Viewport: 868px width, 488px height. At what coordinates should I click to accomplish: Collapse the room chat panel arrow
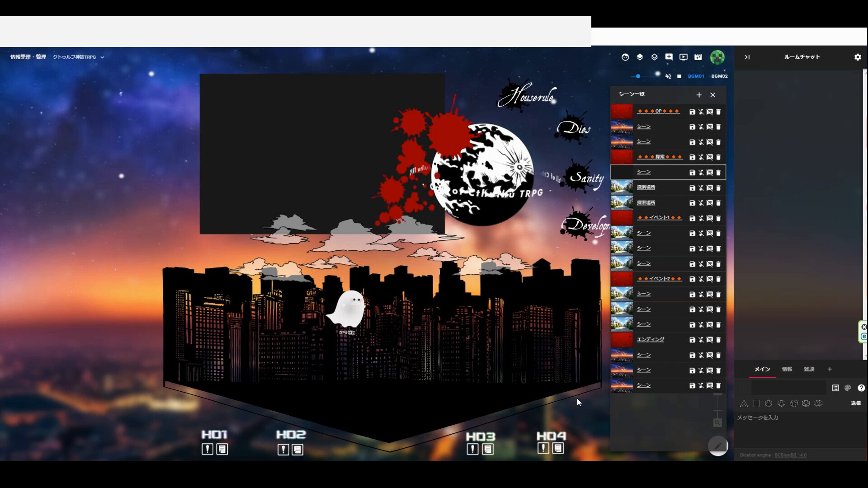tap(747, 57)
